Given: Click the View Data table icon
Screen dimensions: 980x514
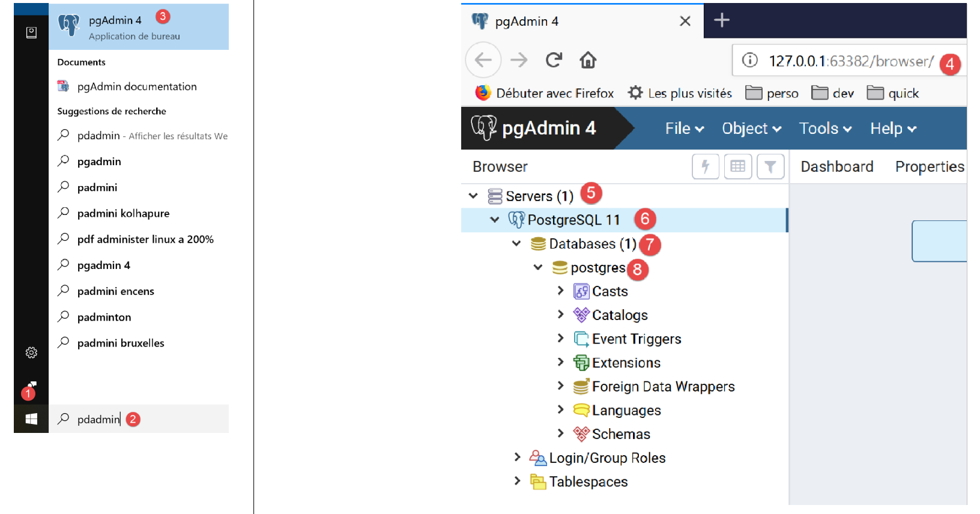Looking at the screenshot, I should (737, 166).
